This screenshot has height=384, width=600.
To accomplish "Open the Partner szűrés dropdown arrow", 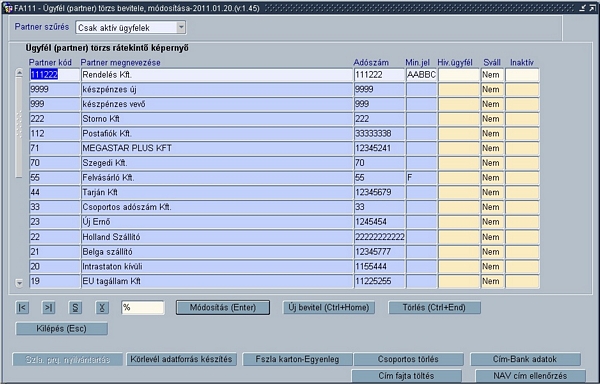I will (x=181, y=27).
